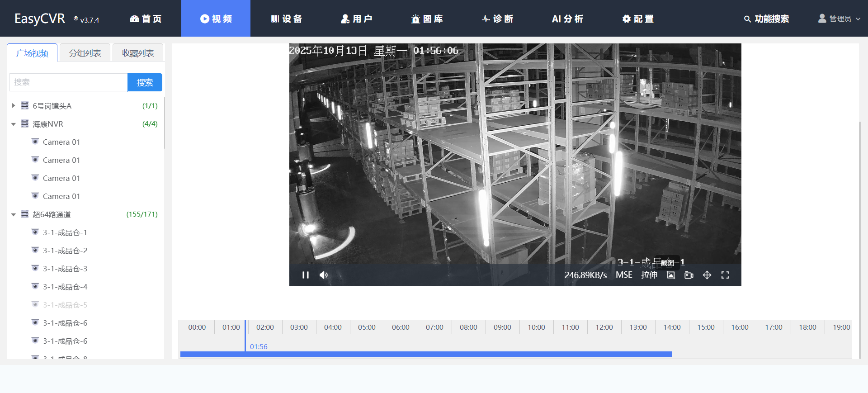The height and width of the screenshot is (393, 868).
Task: Take a screenshot with the 截图 icon
Action: (x=671, y=275)
